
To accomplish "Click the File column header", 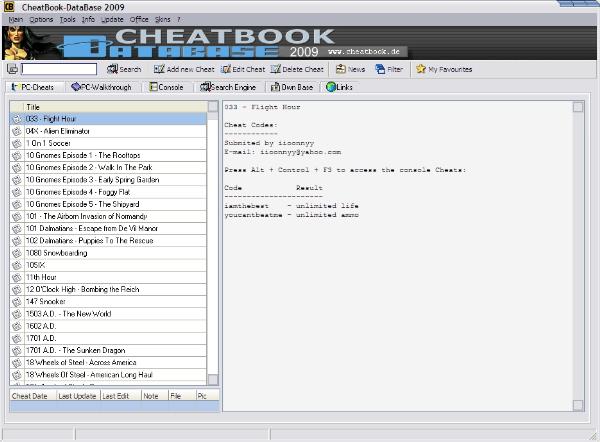I will coord(182,396).
